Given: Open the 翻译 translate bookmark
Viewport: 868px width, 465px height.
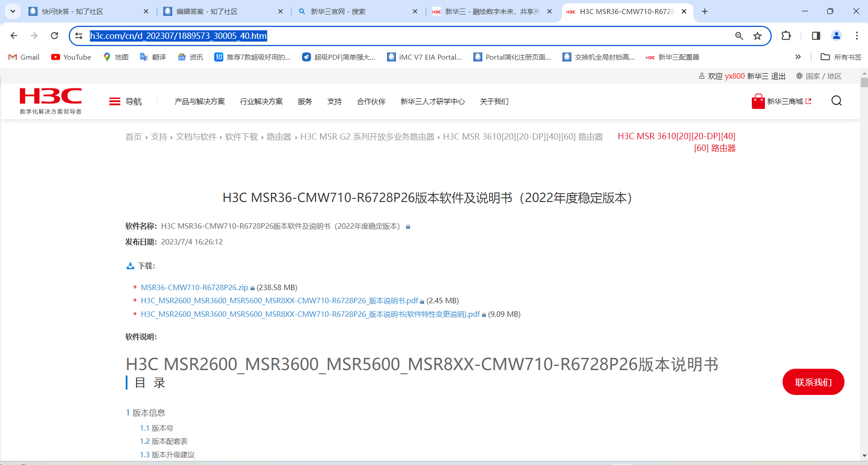Looking at the screenshot, I should [153, 57].
